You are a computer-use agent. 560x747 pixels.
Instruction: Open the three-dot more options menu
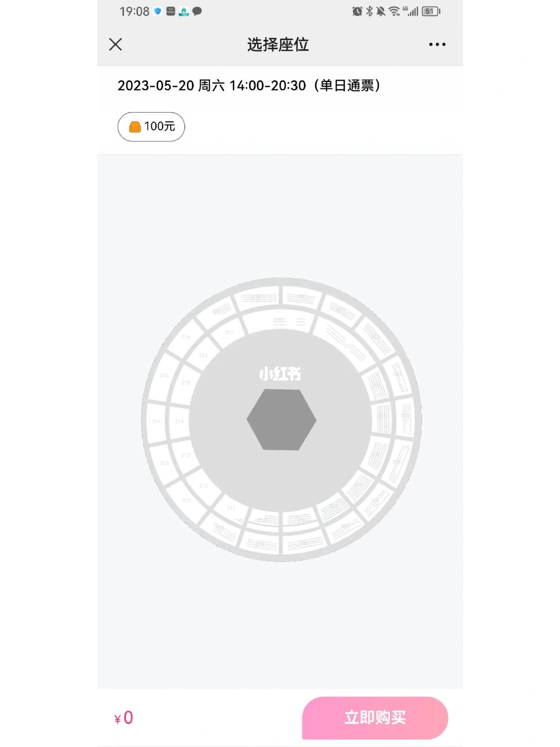click(x=437, y=45)
